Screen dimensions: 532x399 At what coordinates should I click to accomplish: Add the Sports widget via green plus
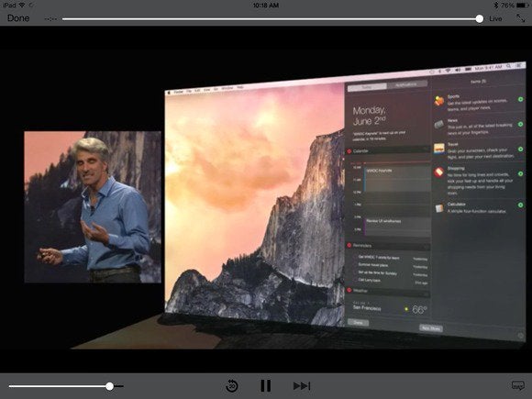pos(520,99)
